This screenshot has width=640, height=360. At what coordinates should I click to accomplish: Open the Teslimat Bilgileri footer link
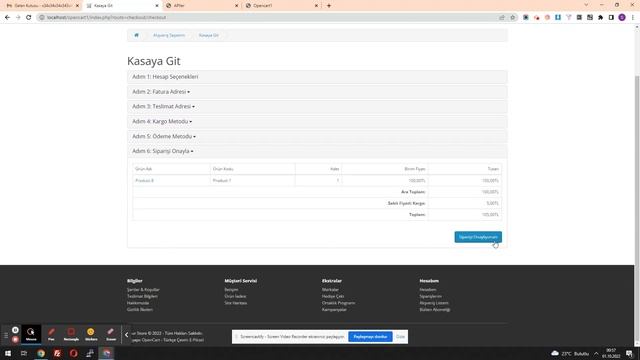(142, 296)
